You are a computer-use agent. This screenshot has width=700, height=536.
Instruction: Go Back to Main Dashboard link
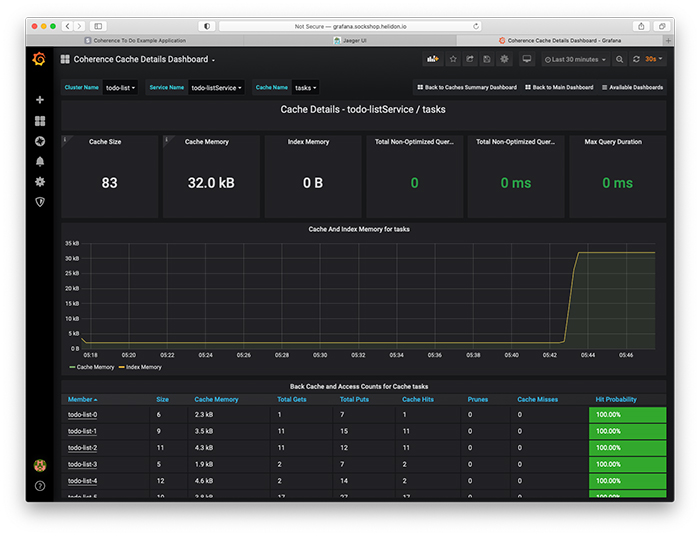[559, 87]
